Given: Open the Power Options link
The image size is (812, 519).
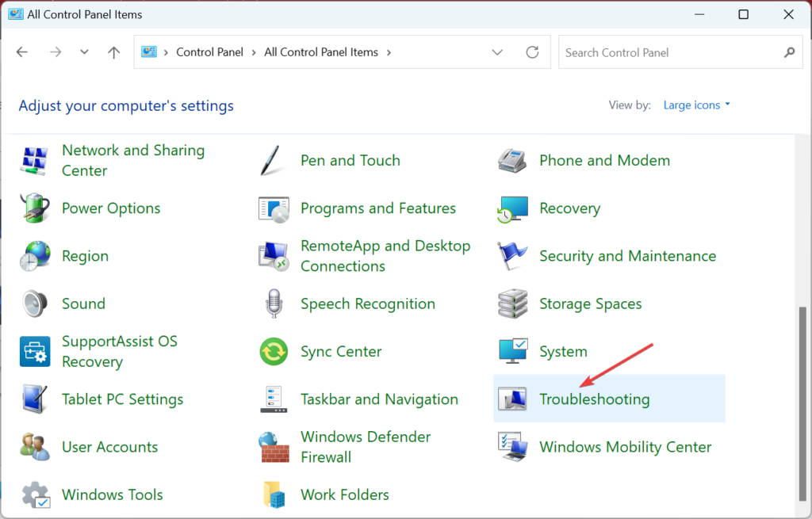Looking at the screenshot, I should [111, 208].
